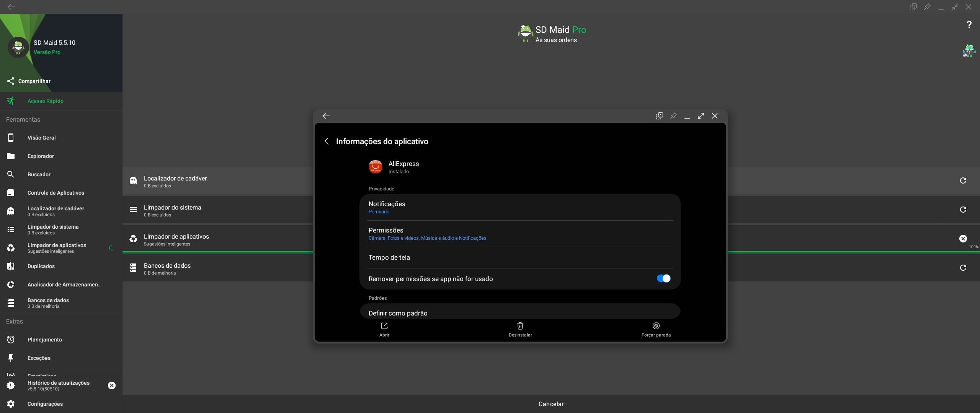
Task: Switch to Acesso Rápido view
Action: point(46,101)
